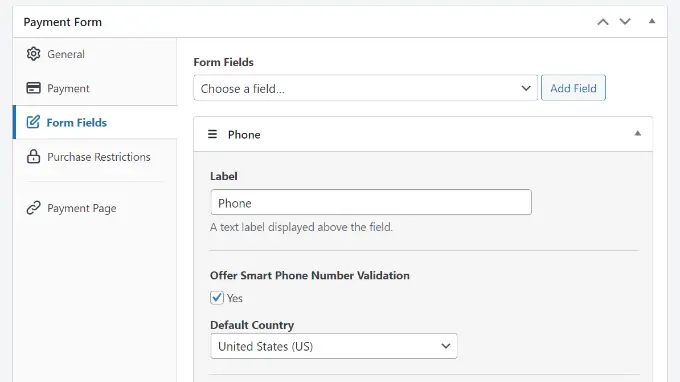Click the Add Field button
The image size is (680, 382).
point(573,88)
